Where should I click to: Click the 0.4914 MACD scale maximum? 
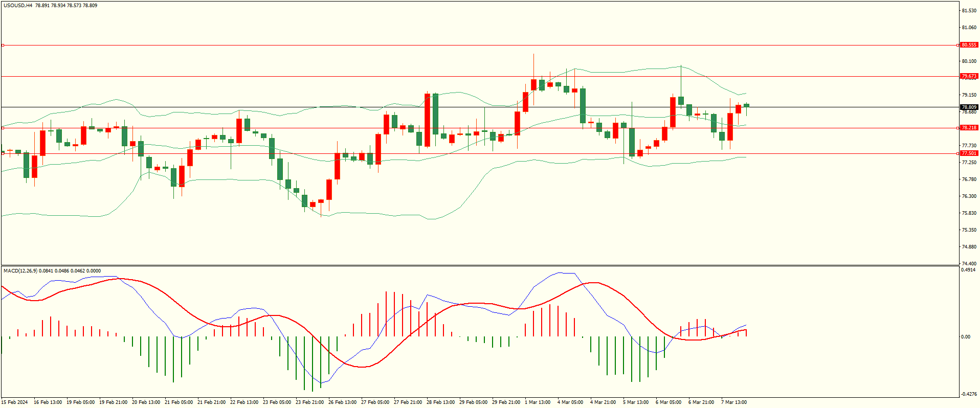(x=968, y=270)
